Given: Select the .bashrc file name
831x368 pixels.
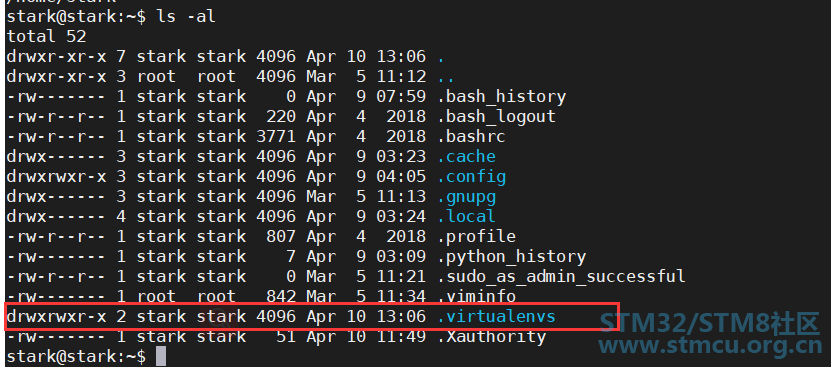Looking at the screenshot, I should pyautogui.click(x=472, y=137).
